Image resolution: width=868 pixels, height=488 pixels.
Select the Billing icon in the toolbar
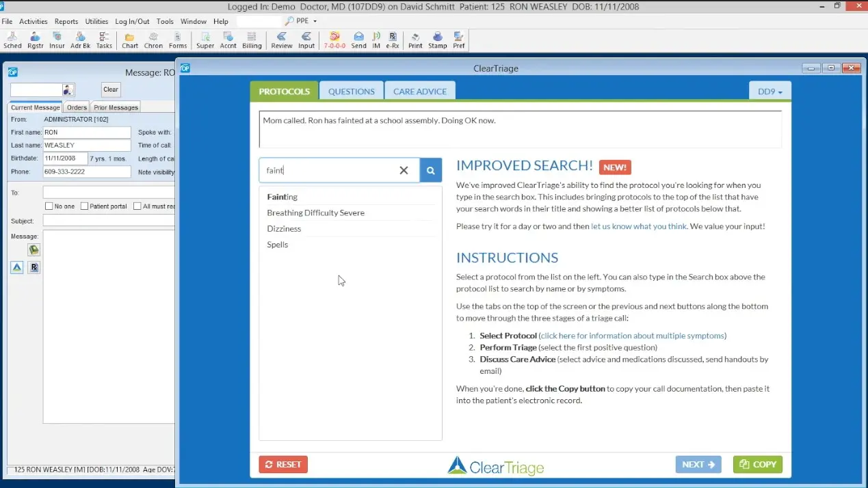(x=252, y=39)
